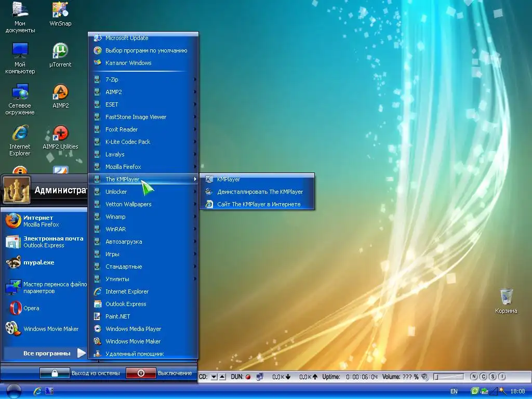Click the Uptime counter value

tap(362, 377)
